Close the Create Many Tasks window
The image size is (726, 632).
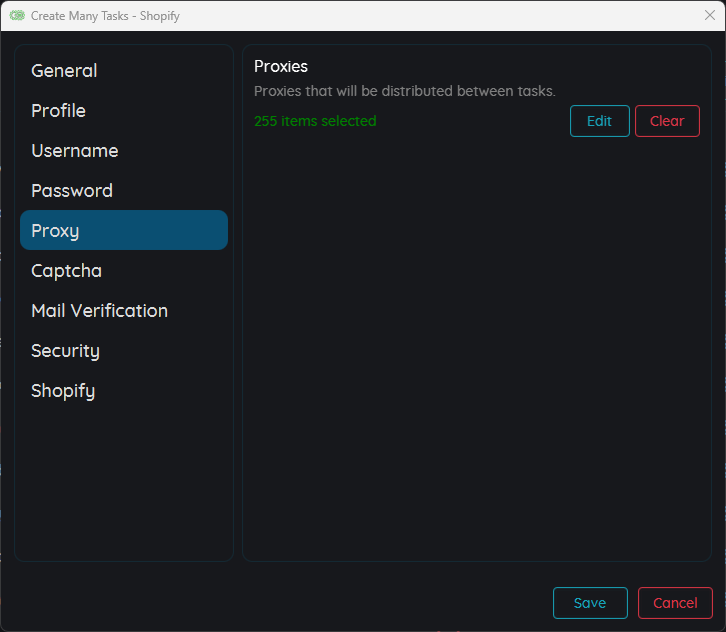tap(709, 15)
